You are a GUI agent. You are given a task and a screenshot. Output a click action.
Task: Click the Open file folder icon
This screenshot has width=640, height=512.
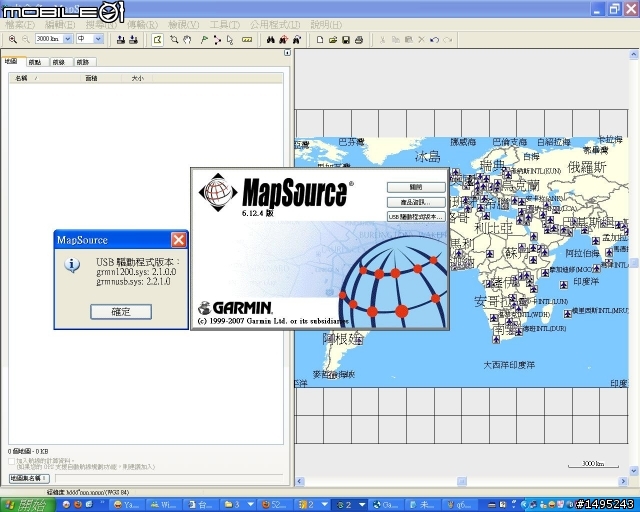tap(333, 40)
